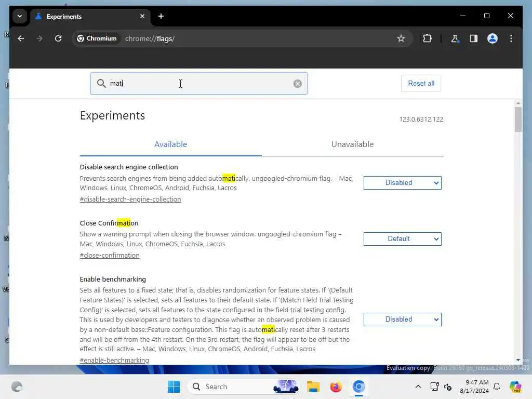This screenshot has height=399, width=532.
Task: Select the Experiments browser tab
Action: (x=91, y=17)
